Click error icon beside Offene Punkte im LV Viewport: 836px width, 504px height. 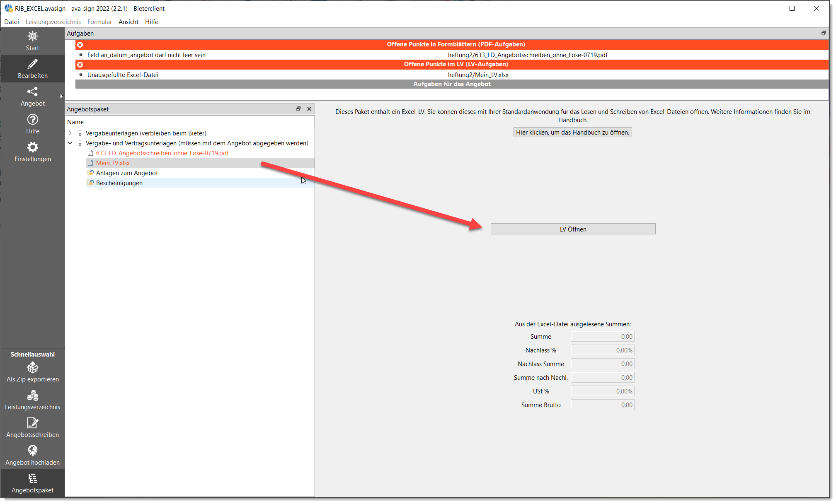pyautogui.click(x=80, y=64)
